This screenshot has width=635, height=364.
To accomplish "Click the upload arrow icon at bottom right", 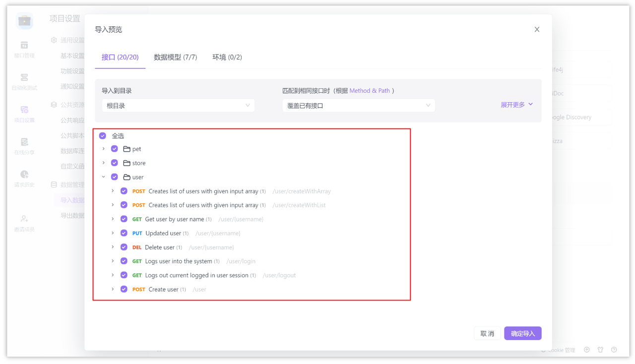I will click(x=587, y=350).
